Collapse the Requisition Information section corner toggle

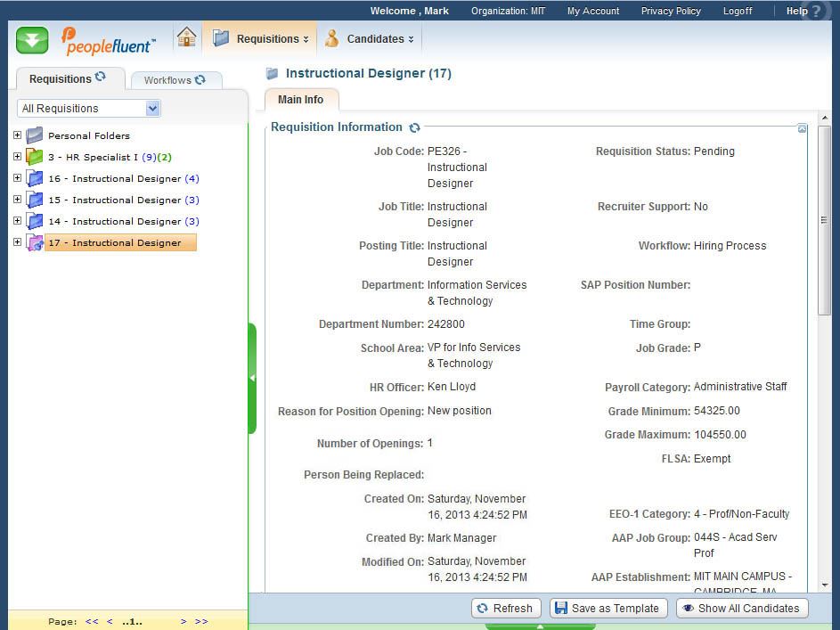tap(802, 129)
